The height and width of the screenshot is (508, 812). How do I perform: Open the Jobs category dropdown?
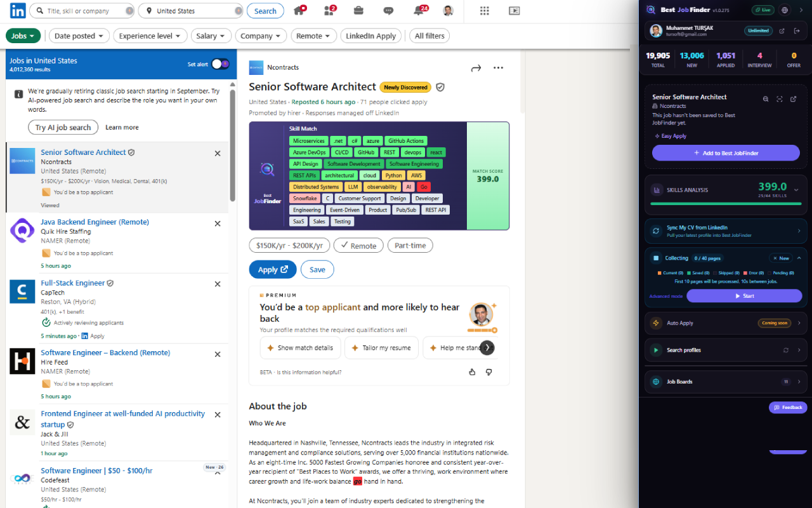23,36
